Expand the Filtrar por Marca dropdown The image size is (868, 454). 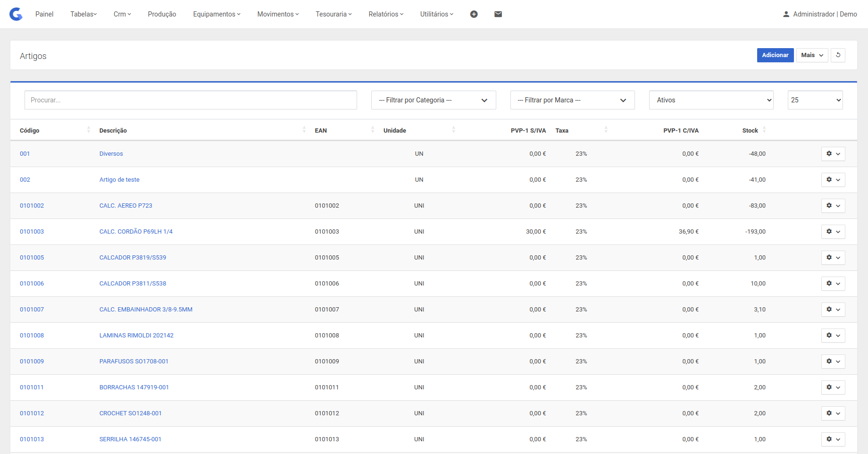point(572,100)
